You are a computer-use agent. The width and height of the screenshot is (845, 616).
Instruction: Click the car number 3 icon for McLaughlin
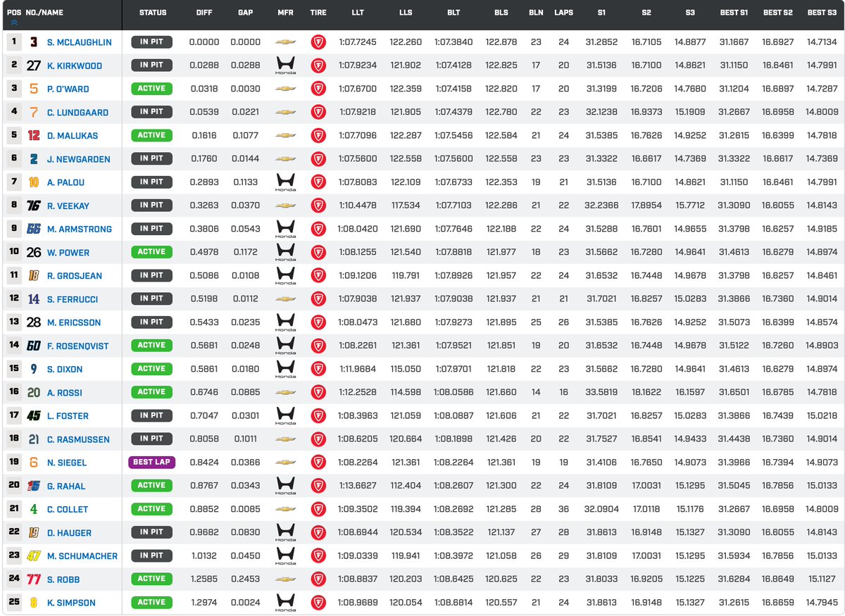[x=34, y=42]
